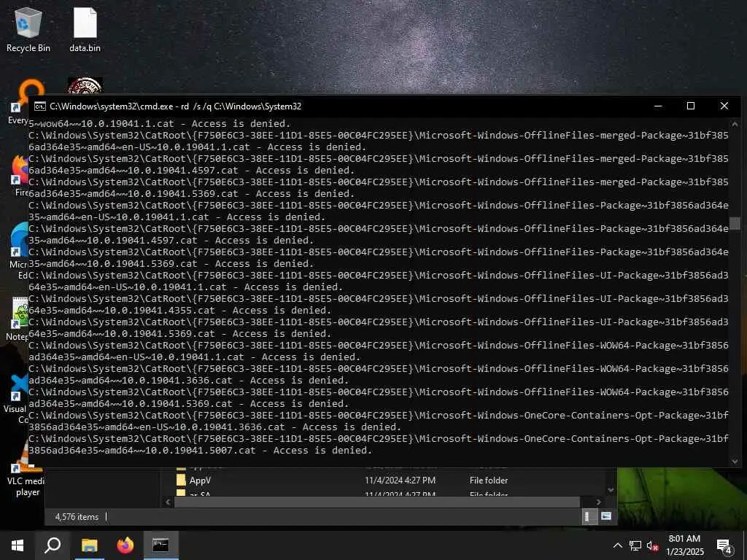Open File Explorer from the taskbar
The height and width of the screenshot is (560, 747).
89,545
